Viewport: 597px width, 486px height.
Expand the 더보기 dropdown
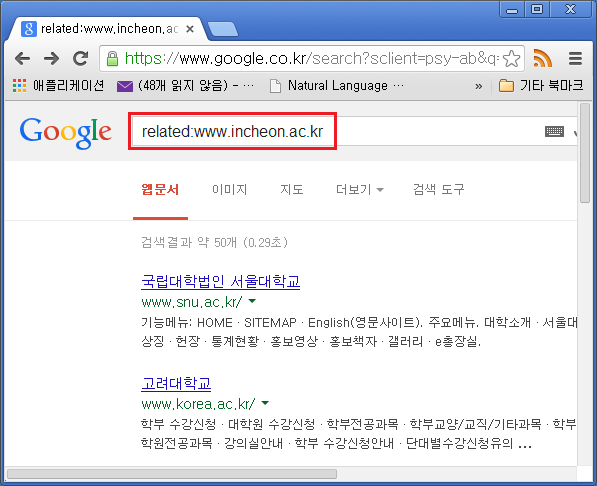360,189
